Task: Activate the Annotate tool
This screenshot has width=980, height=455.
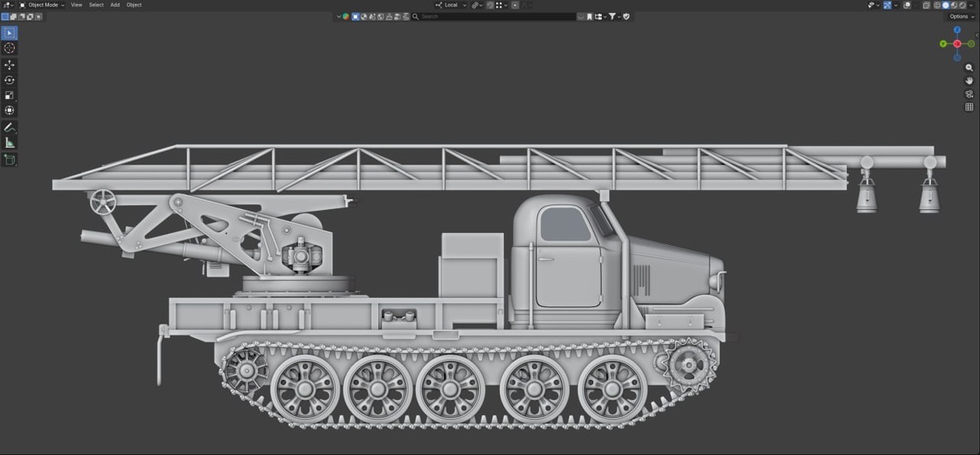Action: point(9,127)
